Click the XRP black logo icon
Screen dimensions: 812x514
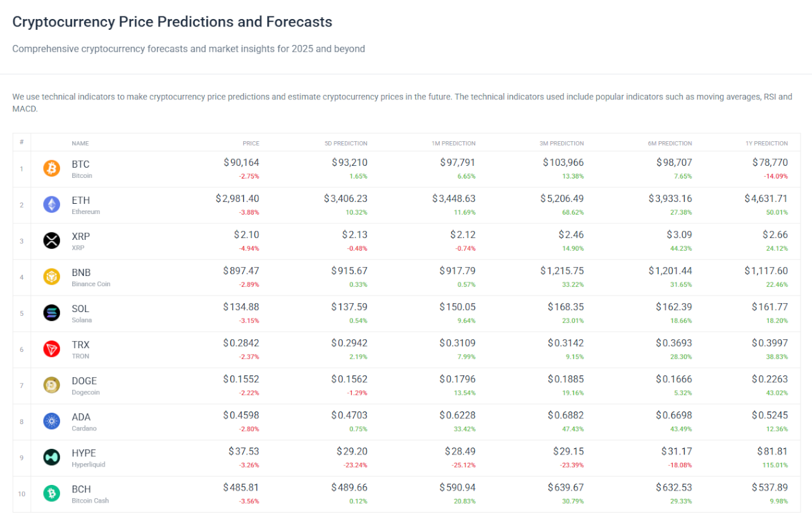pos(51,241)
